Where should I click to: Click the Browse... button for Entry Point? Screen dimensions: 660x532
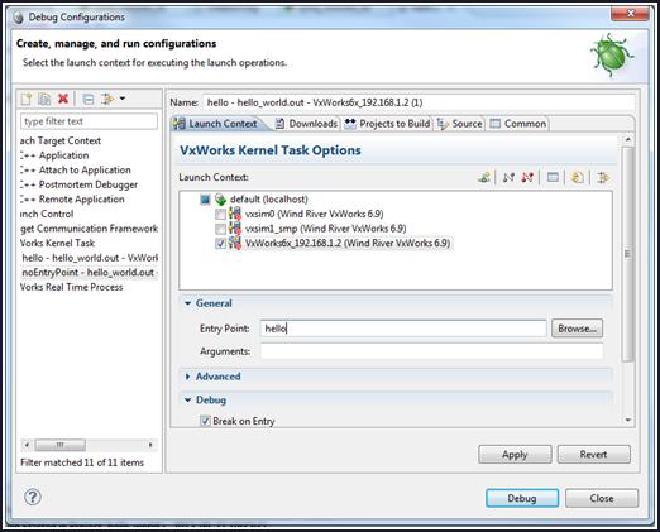tap(577, 328)
